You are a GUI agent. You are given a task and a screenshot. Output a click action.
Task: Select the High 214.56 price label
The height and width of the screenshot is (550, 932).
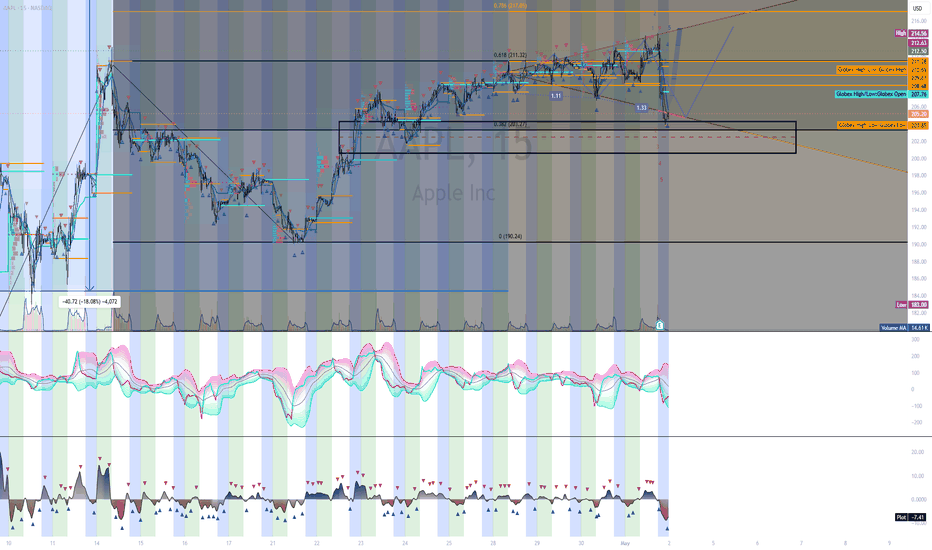click(912, 33)
